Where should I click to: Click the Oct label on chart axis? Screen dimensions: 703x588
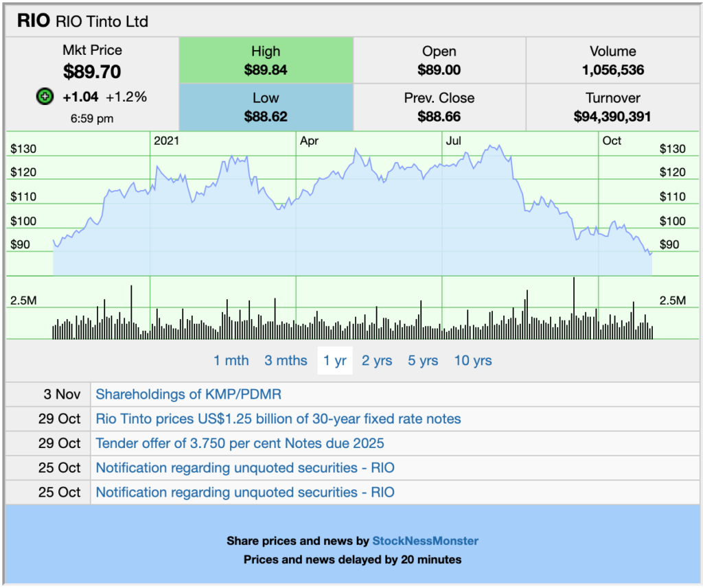click(x=612, y=141)
